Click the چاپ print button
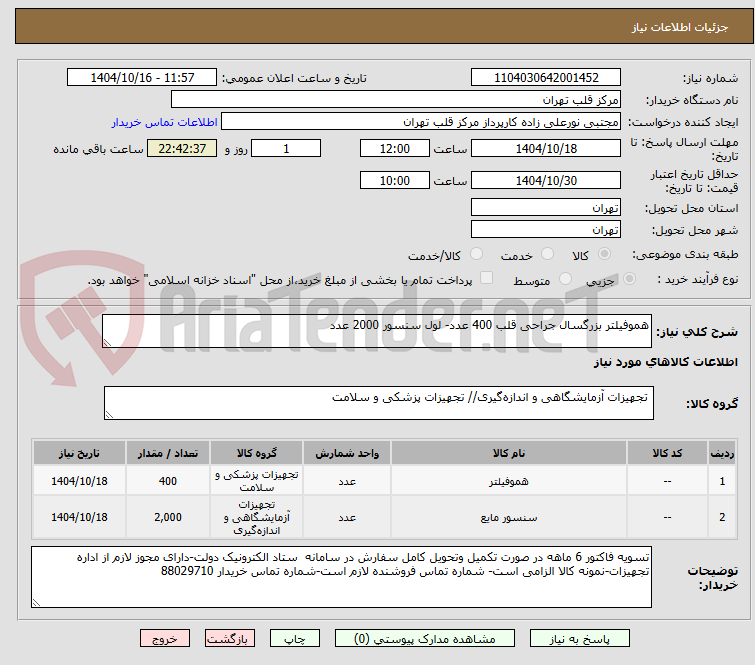The height and width of the screenshot is (665, 755). [x=295, y=639]
